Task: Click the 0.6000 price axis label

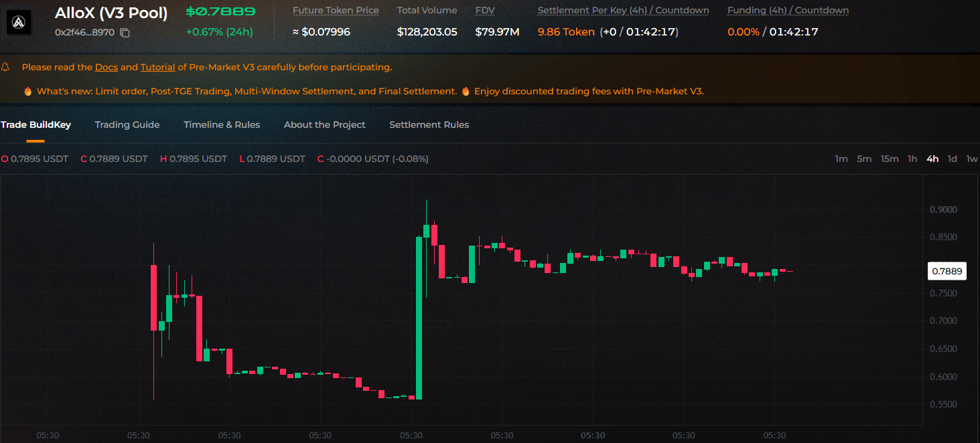Action: [x=943, y=377]
